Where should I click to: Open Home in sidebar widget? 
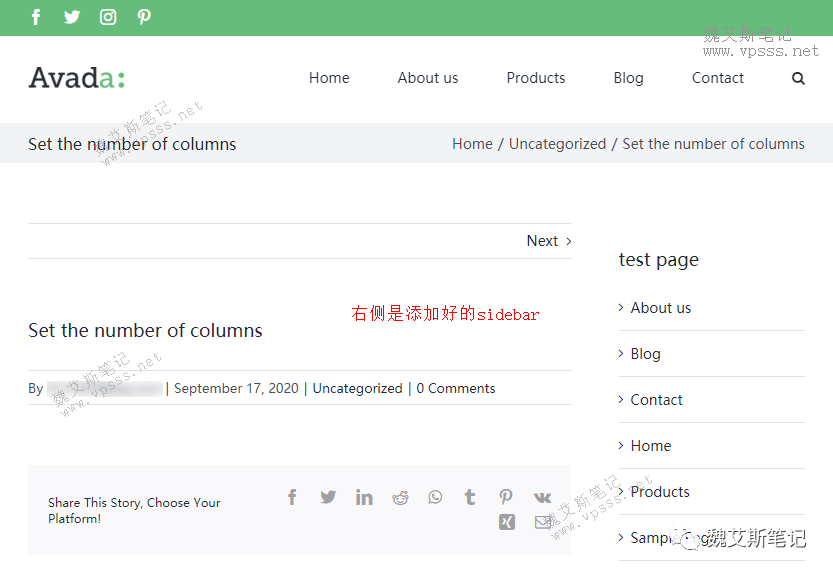click(651, 446)
